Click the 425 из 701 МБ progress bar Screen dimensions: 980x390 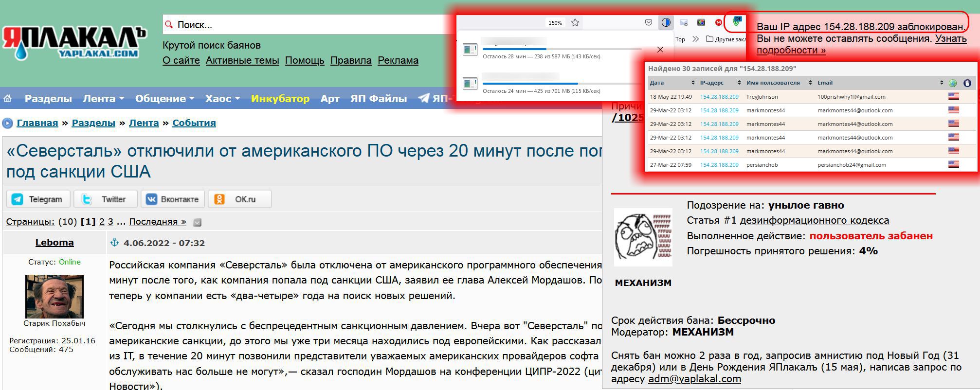[562, 84]
